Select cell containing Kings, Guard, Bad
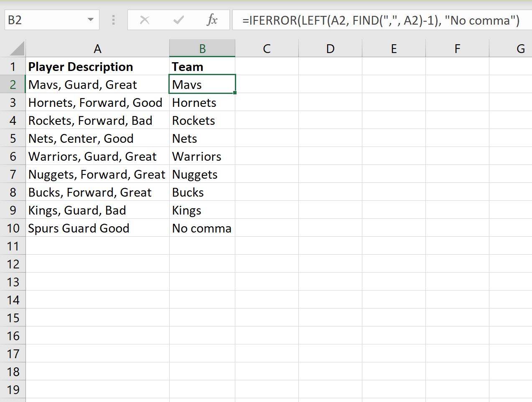532x402 pixels. pos(97,210)
